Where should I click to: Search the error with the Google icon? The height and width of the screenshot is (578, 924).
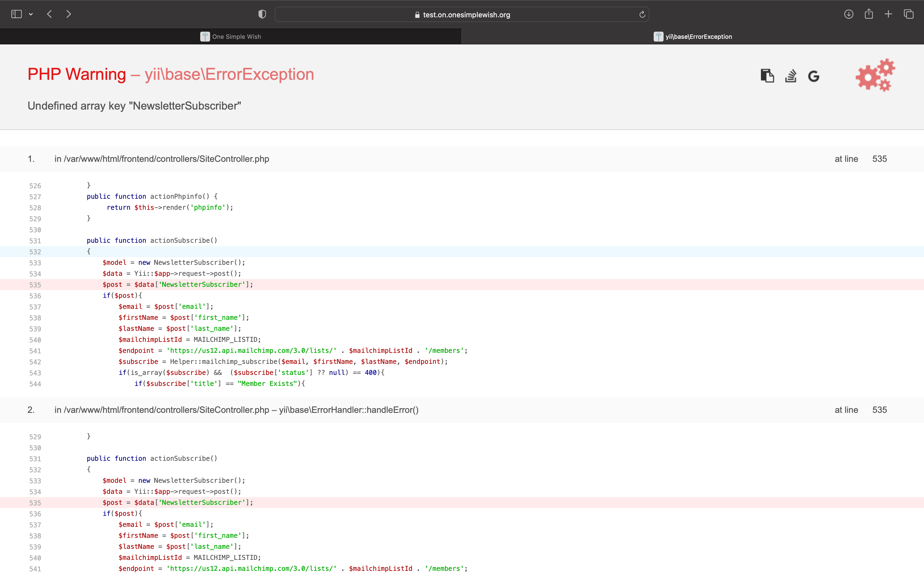tap(814, 76)
